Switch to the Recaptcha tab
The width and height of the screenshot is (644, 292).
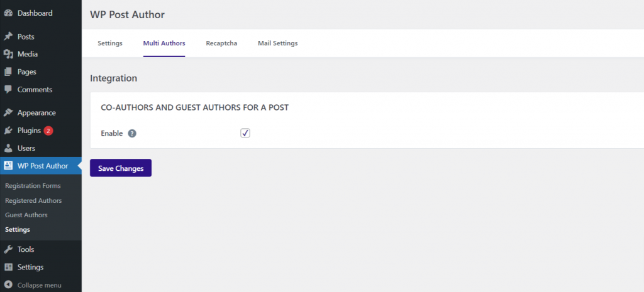(x=221, y=43)
